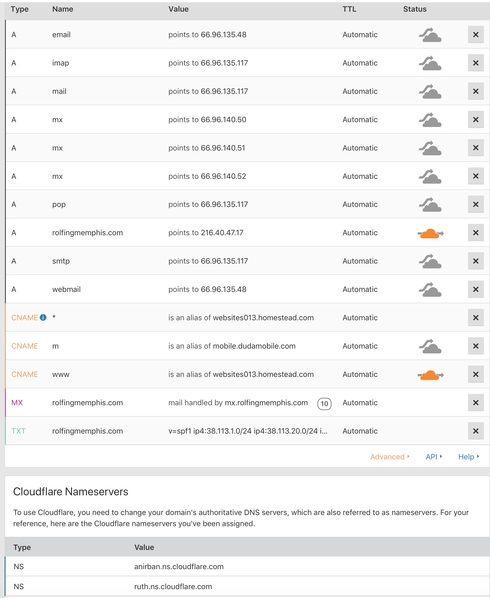Edit mail handled by mx.rolfingmemphis.com value

click(x=238, y=402)
